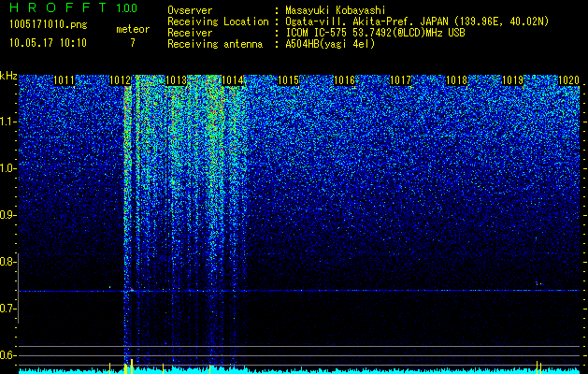Viewport: 588px width, 374px height.
Task: Click the 1011 time marker
Action: [64, 80]
